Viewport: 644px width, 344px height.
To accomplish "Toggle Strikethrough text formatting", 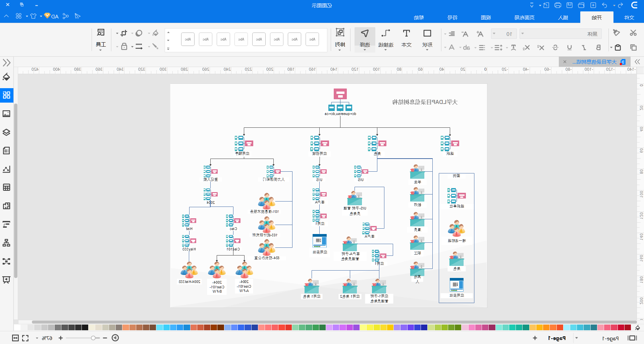I will tap(555, 48).
